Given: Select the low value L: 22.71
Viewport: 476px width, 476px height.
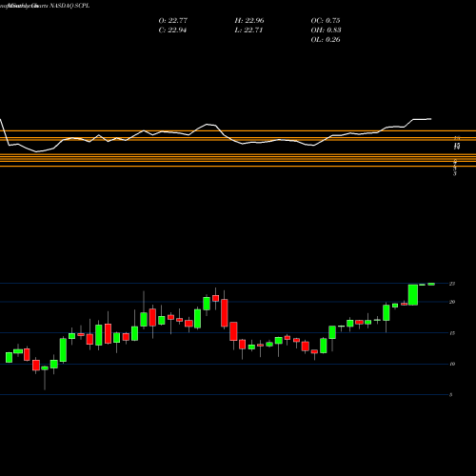Looking at the screenshot, I should [248, 30].
